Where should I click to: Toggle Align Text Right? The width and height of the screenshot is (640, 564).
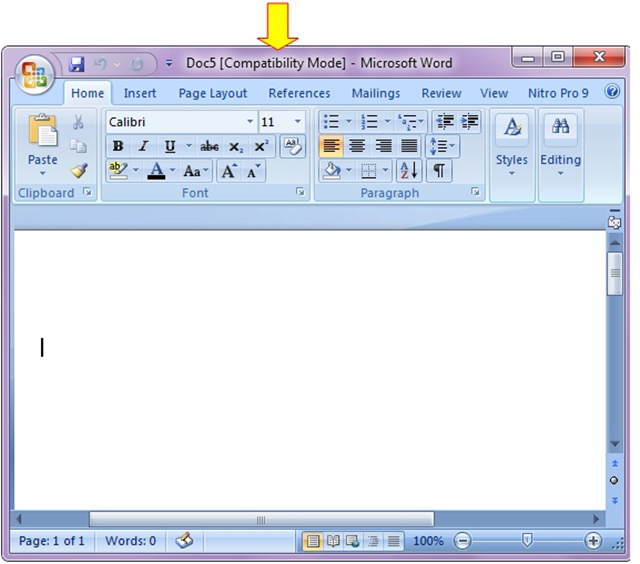point(383,146)
